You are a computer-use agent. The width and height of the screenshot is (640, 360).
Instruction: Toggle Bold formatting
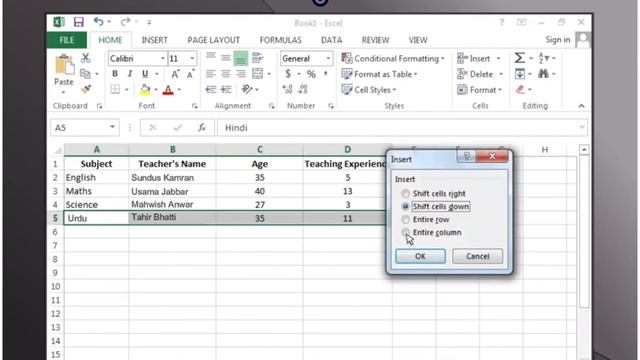[x=115, y=74]
